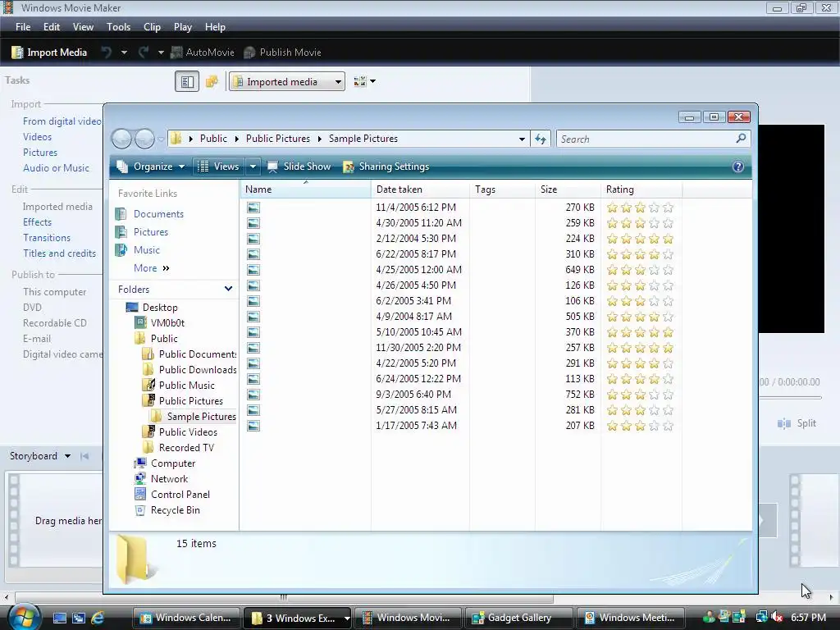This screenshot has width=840, height=630.
Task: Select Control Panel in the folder tree
Action: pos(180,495)
